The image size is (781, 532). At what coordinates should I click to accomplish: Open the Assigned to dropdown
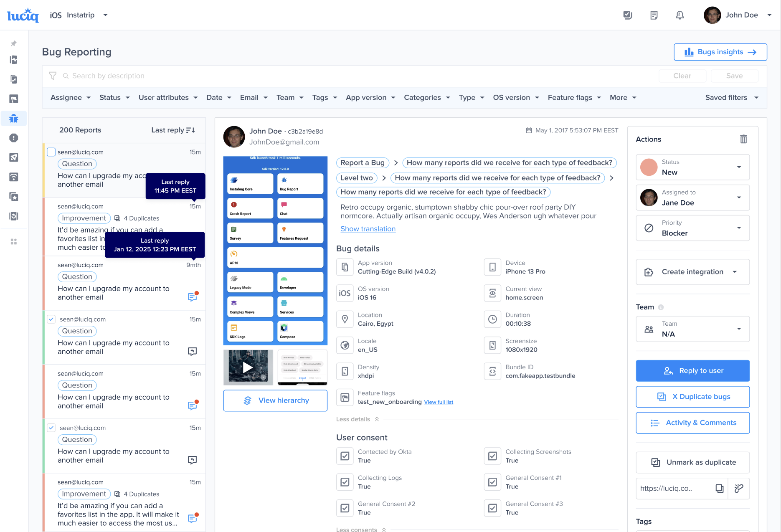692,198
